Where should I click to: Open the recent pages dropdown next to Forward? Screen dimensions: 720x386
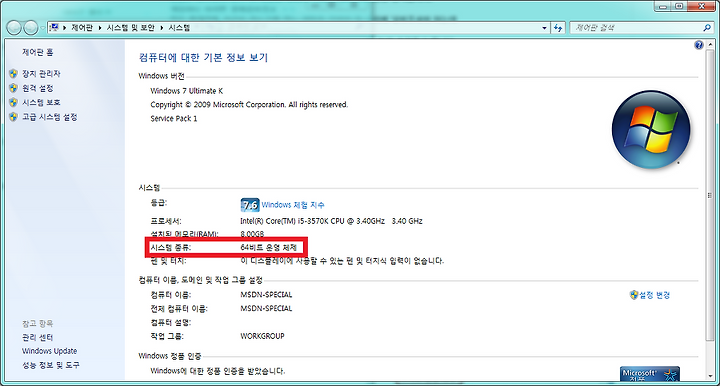point(42,28)
